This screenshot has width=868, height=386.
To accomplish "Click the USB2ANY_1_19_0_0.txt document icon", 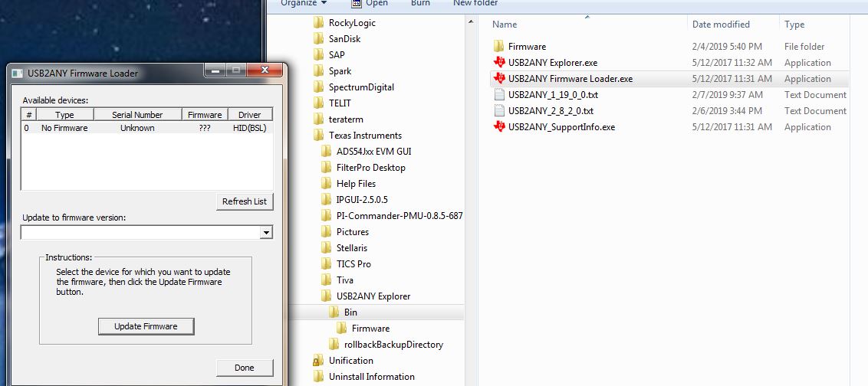I will pyautogui.click(x=499, y=94).
